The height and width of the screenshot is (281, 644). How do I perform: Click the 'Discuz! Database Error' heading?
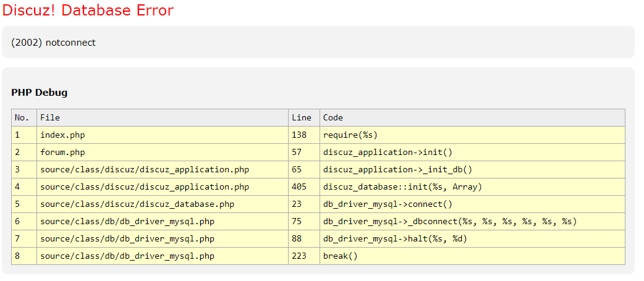pyautogui.click(x=88, y=10)
